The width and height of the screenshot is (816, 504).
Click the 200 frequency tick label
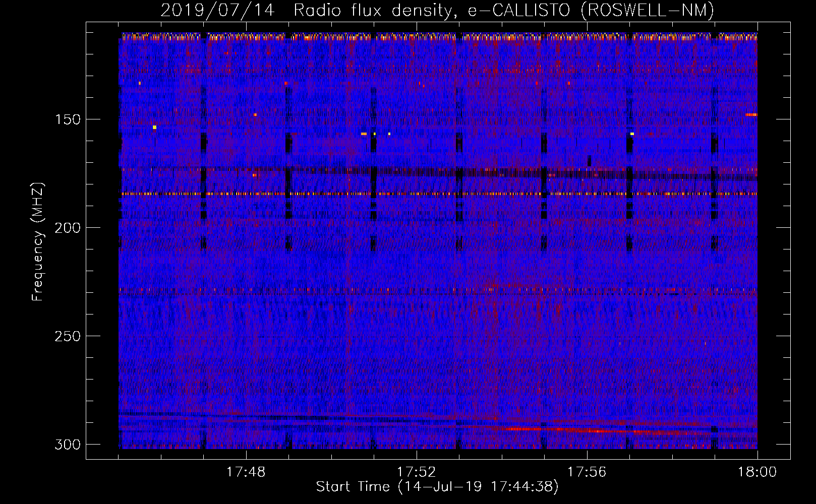(68, 228)
